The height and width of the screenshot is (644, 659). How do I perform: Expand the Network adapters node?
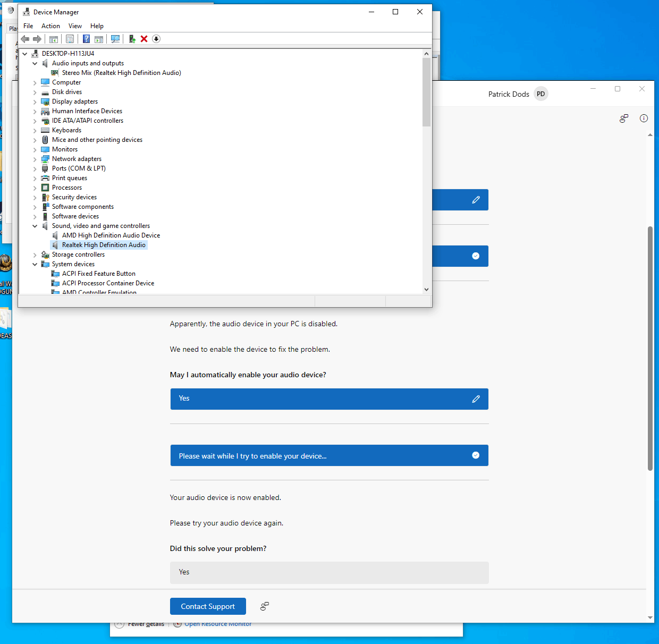click(x=35, y=159)
